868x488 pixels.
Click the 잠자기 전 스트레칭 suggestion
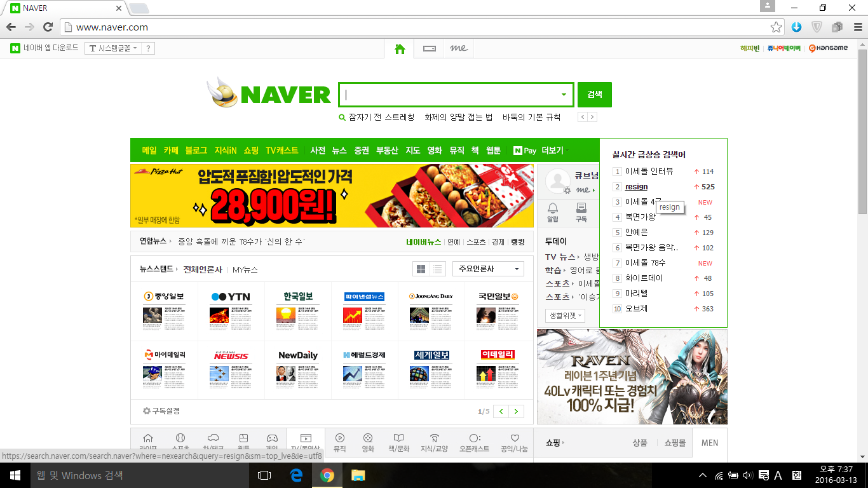coord(381,117)
